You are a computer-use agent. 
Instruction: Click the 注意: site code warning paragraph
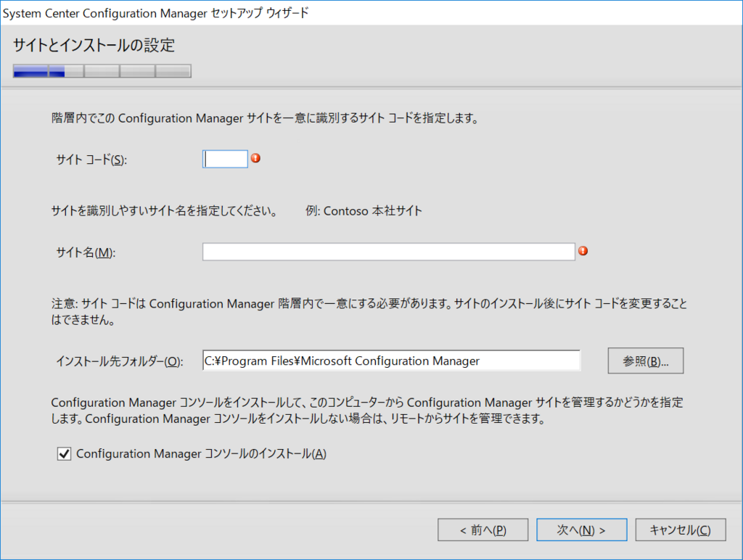[369, 312]
